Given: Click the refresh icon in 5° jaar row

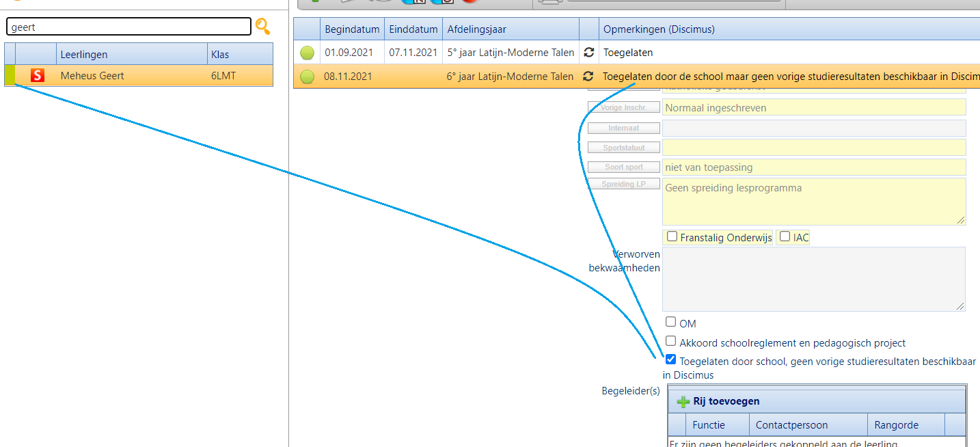Looking at the screenshot, I should (588, 53).
